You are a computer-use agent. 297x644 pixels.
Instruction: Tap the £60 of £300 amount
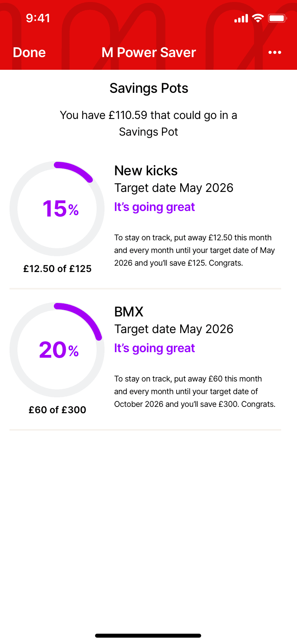pos(57,410)
